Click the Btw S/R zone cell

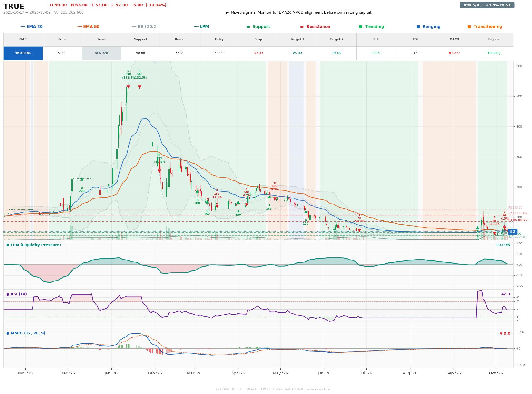click(101, 53)
